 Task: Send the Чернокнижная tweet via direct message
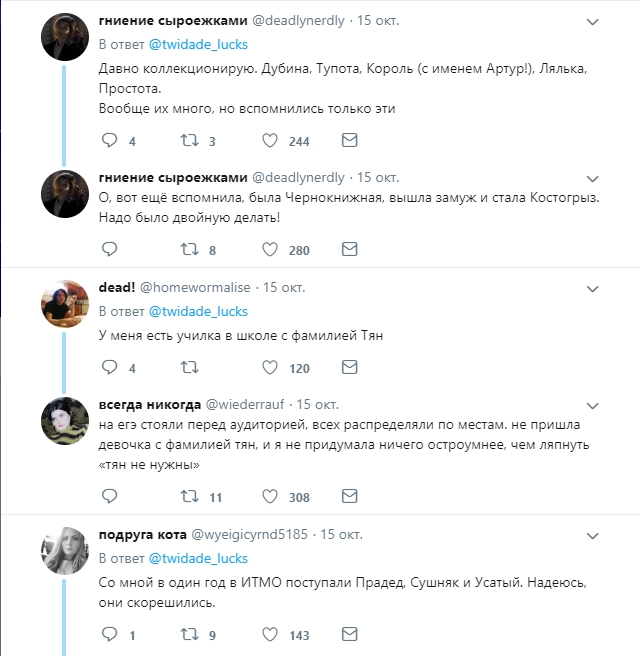[x=349, y=249]
